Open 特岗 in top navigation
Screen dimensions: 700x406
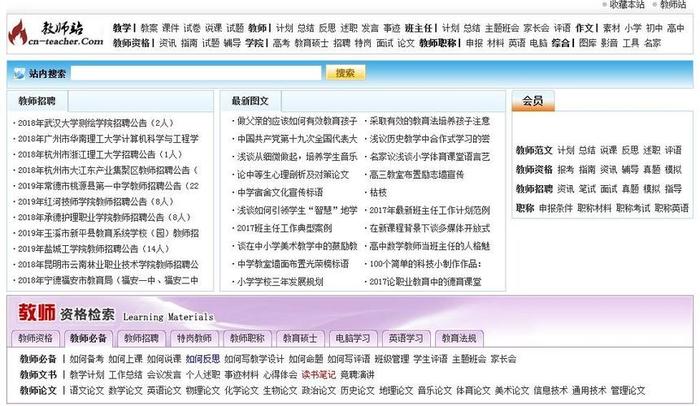point(363,43)
